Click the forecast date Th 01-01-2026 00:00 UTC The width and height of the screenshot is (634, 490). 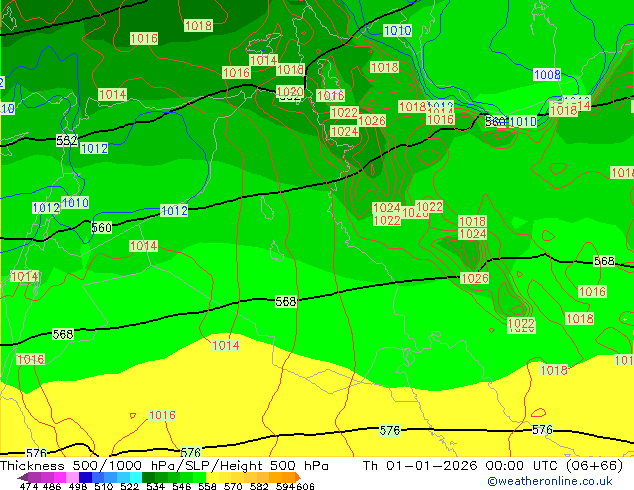462,466
